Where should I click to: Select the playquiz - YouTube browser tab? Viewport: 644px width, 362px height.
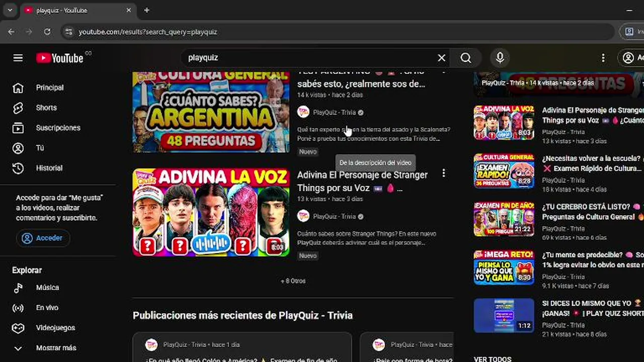78,10
